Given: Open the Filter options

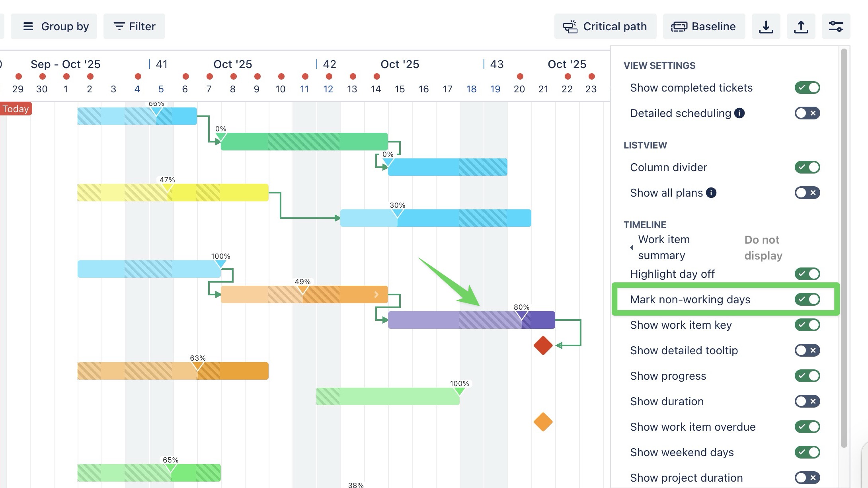Looking at the screenshot, I should [x=134, y=27].
